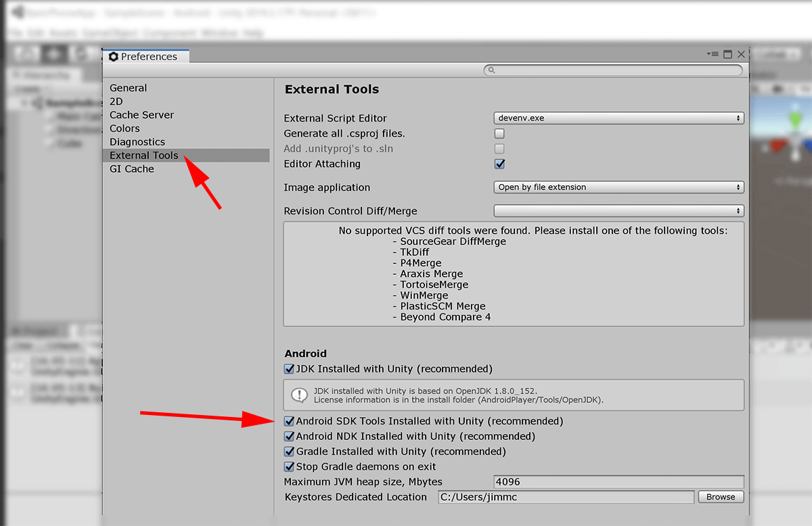Image resolution: width=812 pixels, height=526 pixels.
Task: Click Keystores Dedicated Location path field
Action: point(566,497)
